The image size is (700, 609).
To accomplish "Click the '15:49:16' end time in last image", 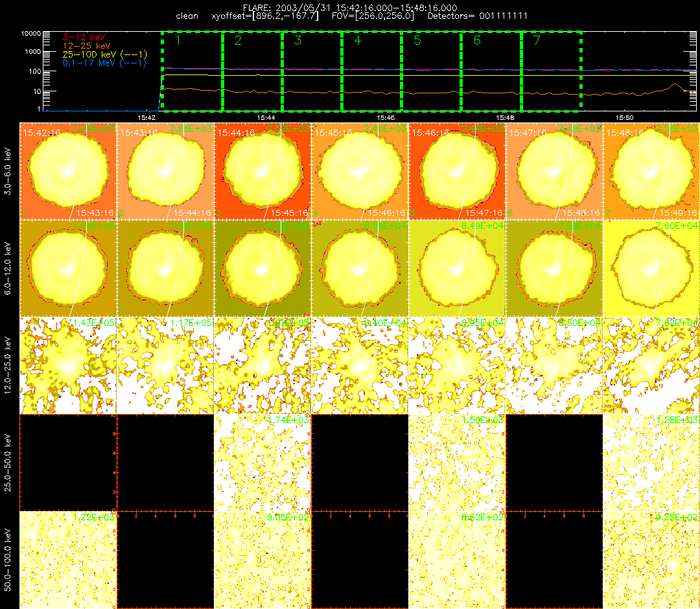I will [x=679, y=213].
